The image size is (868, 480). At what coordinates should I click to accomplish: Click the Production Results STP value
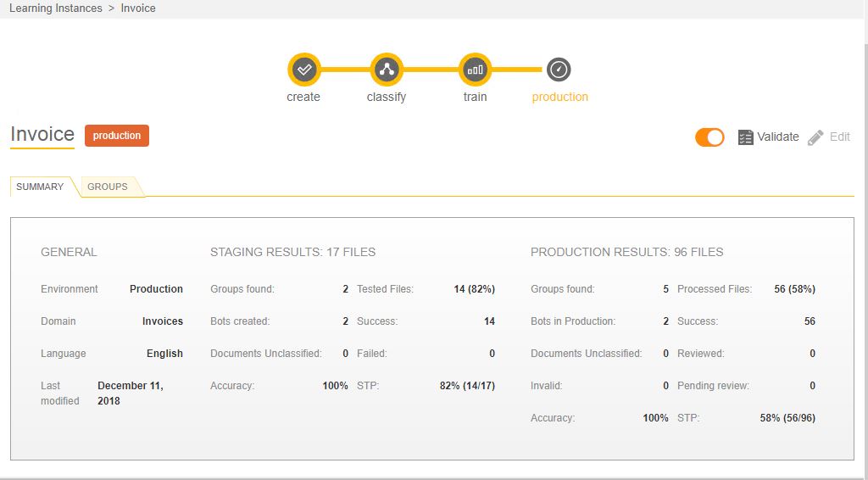[x=787, y=418]
